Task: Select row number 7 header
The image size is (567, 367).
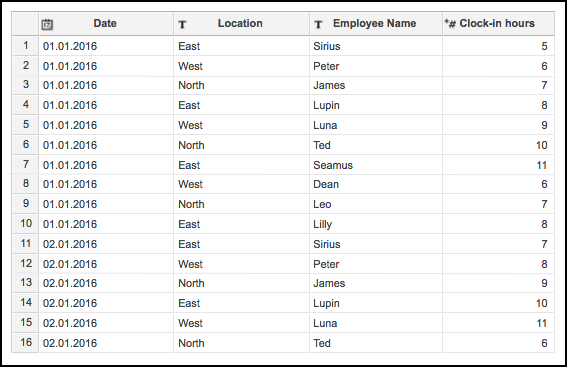Action: pos(25,165)
